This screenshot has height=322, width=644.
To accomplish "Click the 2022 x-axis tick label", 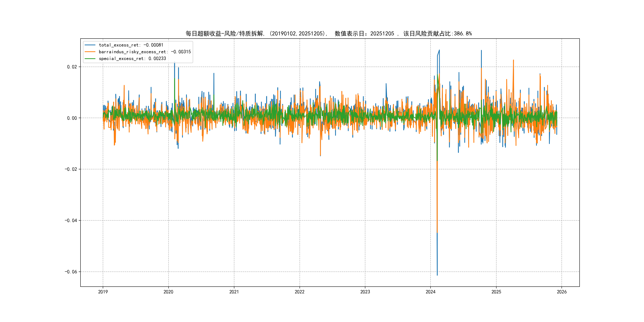I will [x=300, y=292].
